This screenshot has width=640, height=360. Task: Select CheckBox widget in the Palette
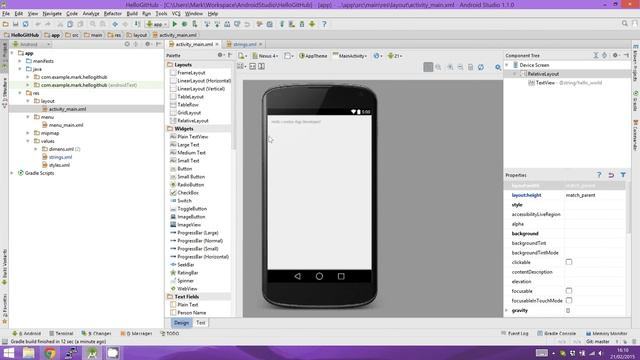coord(188,193)
